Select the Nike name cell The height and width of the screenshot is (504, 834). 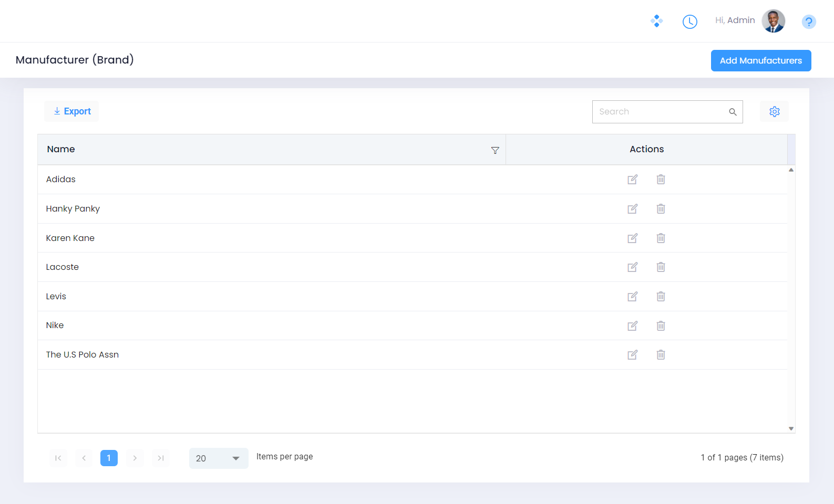pyautogui.click(x=272, y=326)
